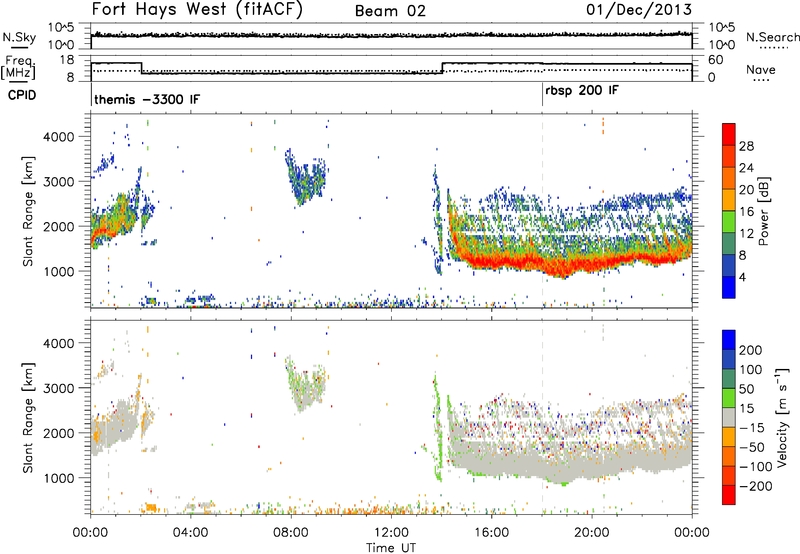Viewport: 800px width, 554px height.
Task: Click the red high-power band near 18:00
Action: pos(542,265)
